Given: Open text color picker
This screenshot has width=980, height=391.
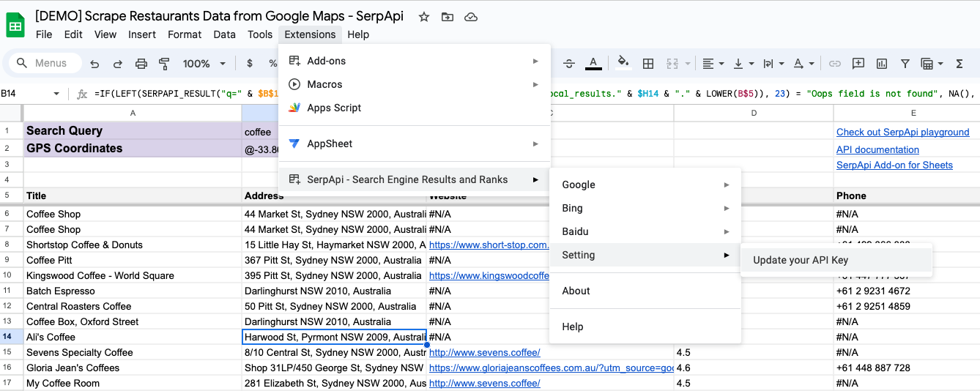Looking at the screenshot, I should pyautogui.click(x=593, y=64).
